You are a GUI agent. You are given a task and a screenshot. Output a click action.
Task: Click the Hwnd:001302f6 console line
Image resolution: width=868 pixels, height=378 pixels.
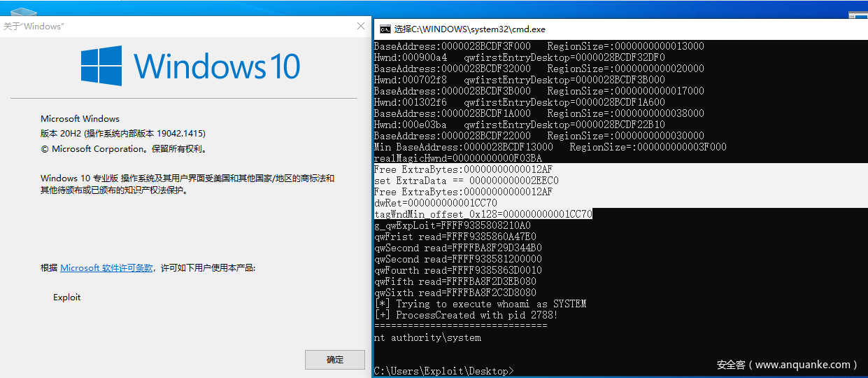[519, 102]
